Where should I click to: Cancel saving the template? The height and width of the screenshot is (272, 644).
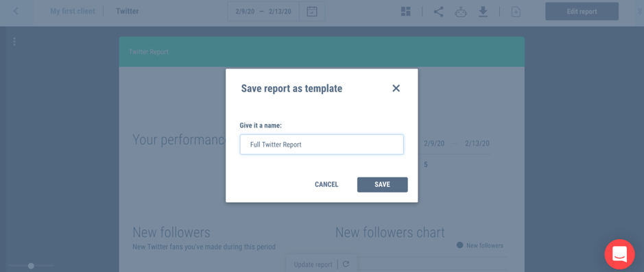tap(326, 184)
